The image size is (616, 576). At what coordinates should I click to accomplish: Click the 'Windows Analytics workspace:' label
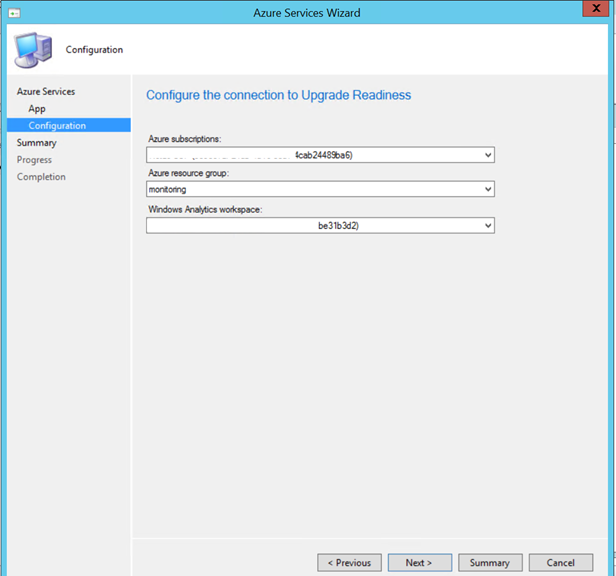[205, 209]
